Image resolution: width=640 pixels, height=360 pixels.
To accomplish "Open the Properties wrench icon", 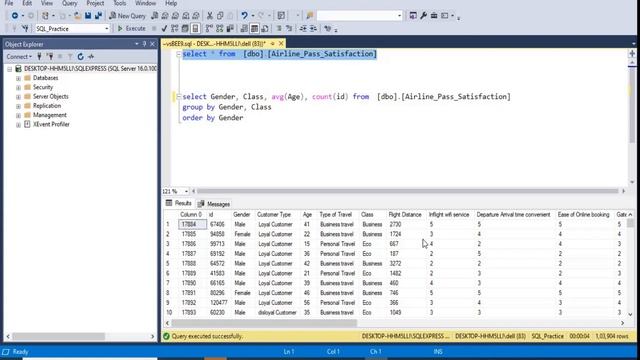I will point(423,16).
